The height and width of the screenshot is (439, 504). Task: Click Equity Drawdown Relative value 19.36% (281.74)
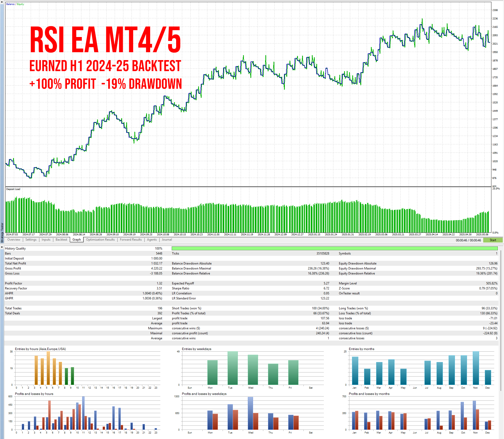point(487,273)
